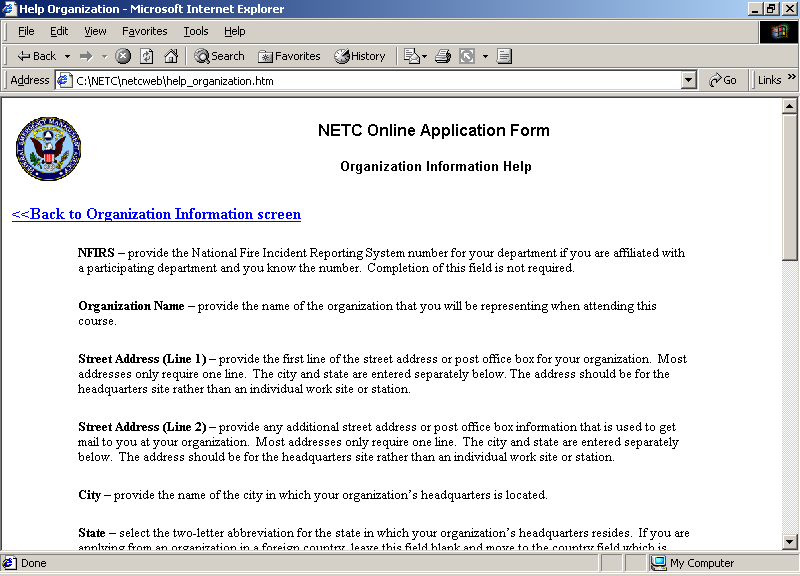Click the bold State term
The width and height of the screenshot is (800, 576).
pyautogui.click(x=92, y=533)
